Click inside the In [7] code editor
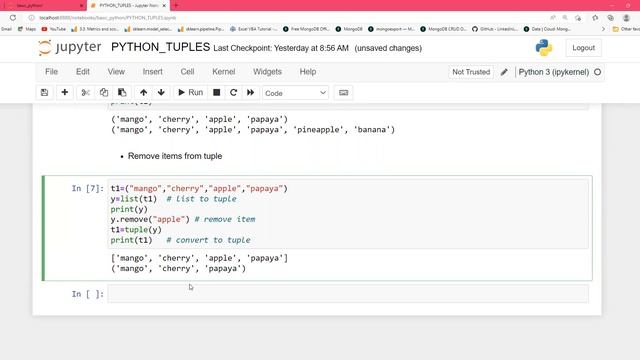This screenshot has width=640, height=360. [x=348, y=214]
